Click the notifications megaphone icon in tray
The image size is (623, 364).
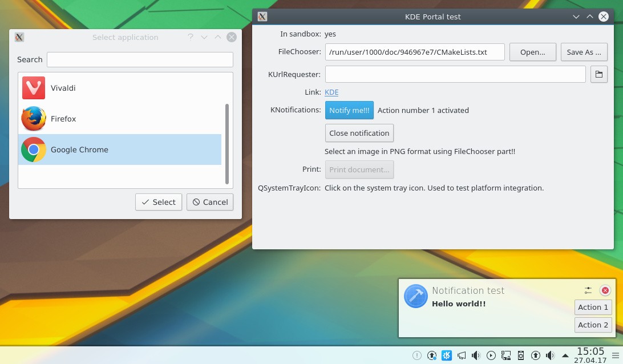(x=461, y=355)
